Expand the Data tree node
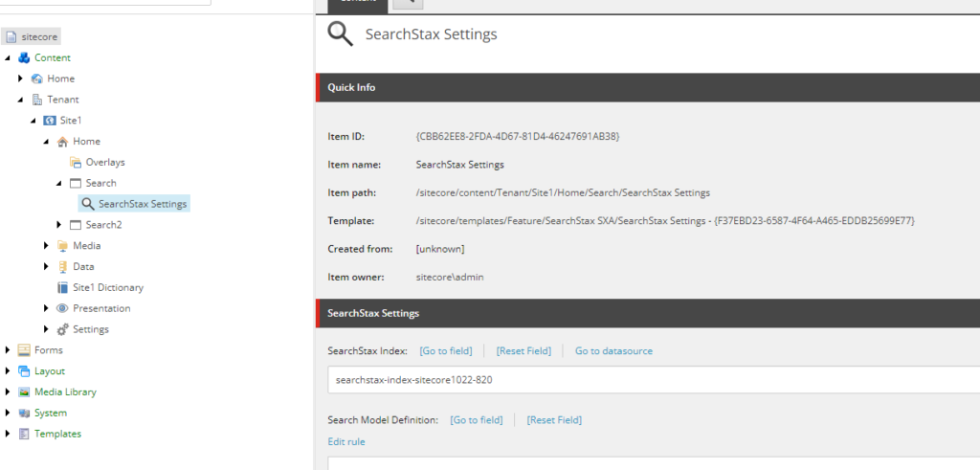This screenshot has height=470, width=980. tap(46, 267)
